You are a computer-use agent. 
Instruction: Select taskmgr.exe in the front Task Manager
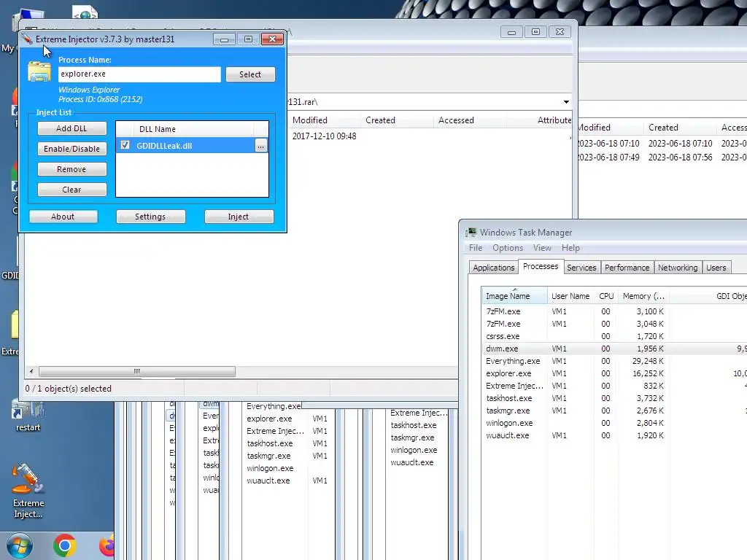(x=614, y=411)
